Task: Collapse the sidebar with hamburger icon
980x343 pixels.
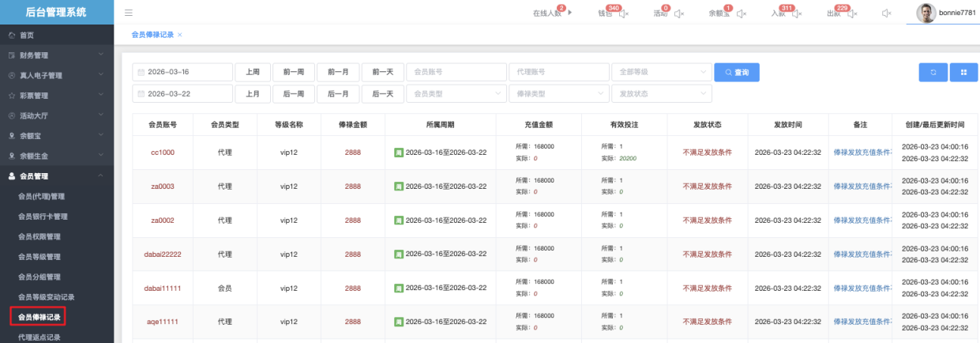Action: (x=129, y=13)
